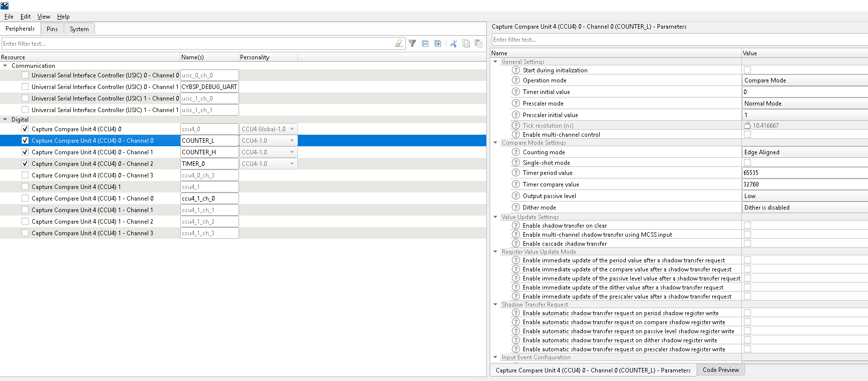868x381 pixels.
Task: Sort by the Personality column header
Action: click(268, 57)
